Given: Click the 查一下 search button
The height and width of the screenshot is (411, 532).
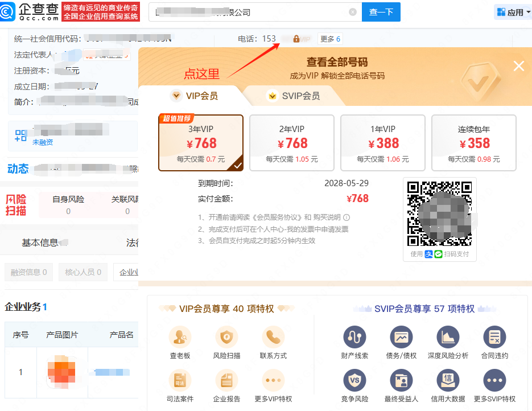Looking at the screenshot, I should click(381, 12).
